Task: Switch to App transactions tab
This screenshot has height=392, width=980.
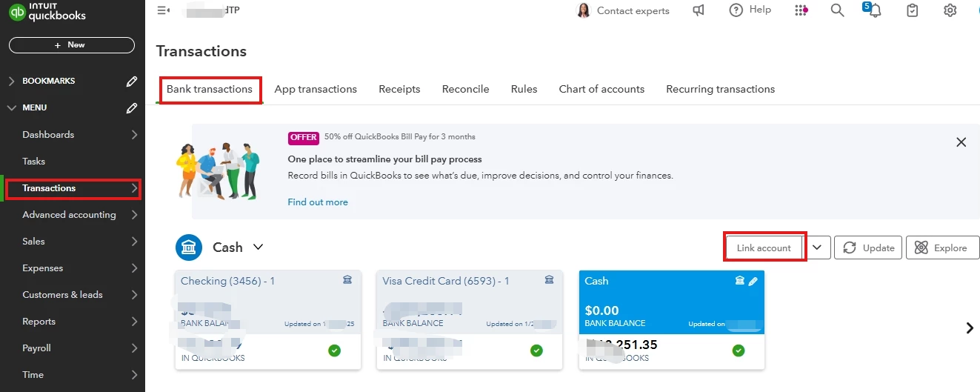Action: (316, 89)
